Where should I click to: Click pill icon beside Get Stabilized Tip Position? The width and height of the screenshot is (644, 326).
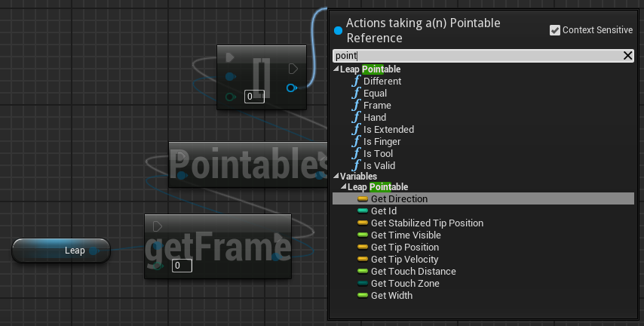[x=363, y=223]
